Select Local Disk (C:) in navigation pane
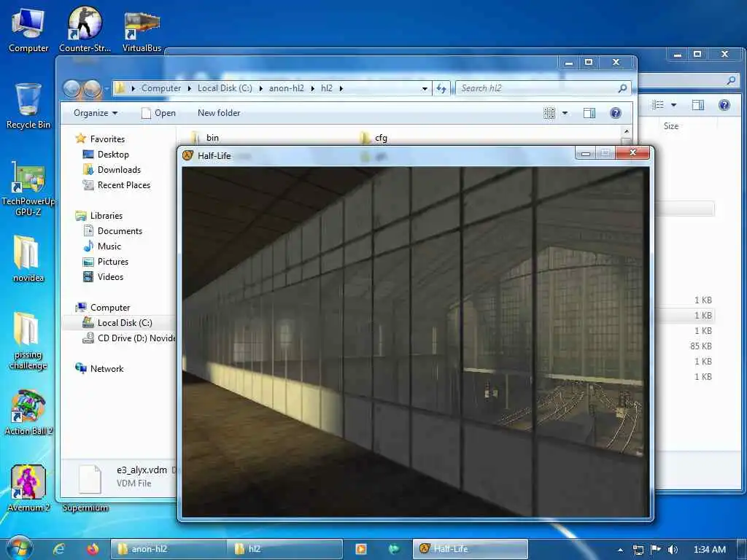Image resolution: width=747 pixels, height=560 pixels. [124, 323]
